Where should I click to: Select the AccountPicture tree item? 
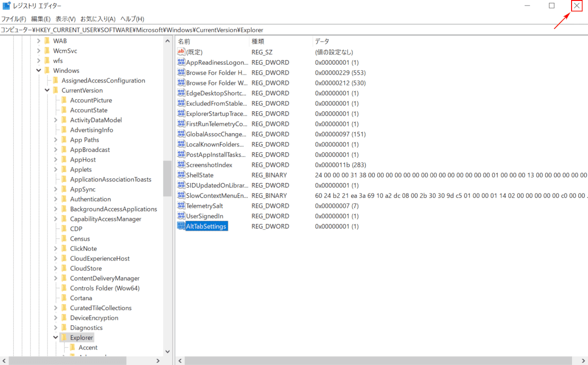91,100
